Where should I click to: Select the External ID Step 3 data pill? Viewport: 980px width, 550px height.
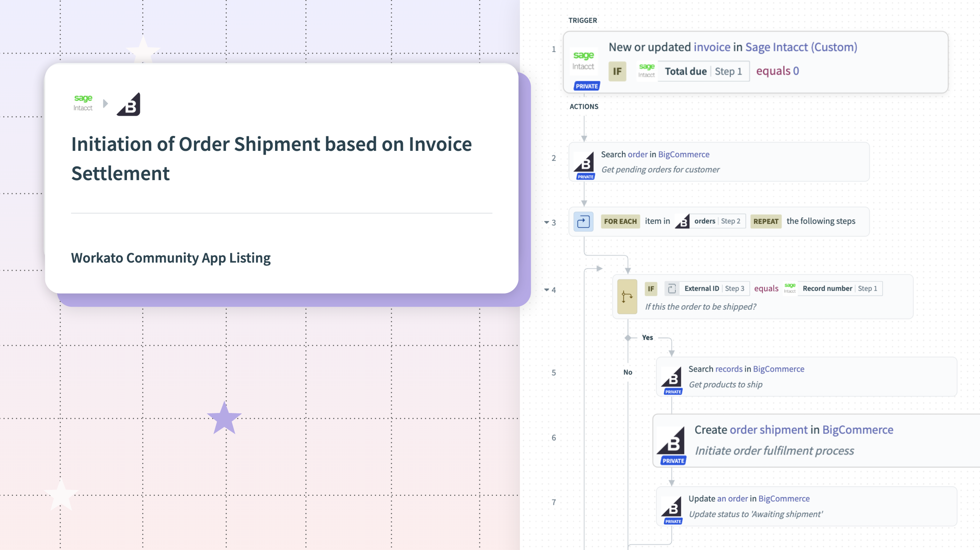tap(714, 289)
